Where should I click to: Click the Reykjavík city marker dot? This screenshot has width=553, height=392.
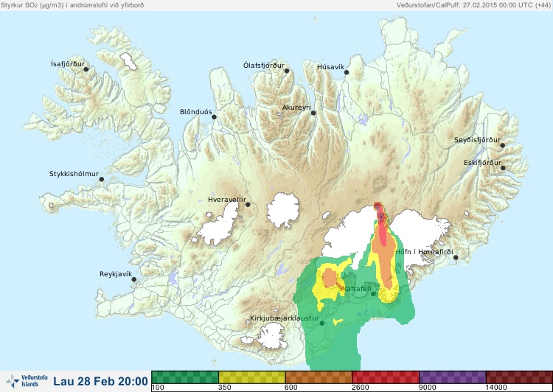(134, 279)
